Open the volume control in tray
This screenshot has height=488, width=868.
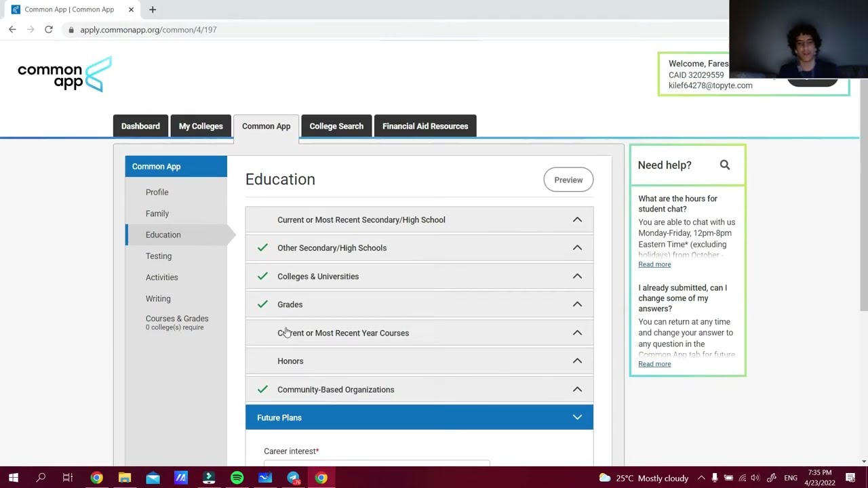click(x=755, y=478)
